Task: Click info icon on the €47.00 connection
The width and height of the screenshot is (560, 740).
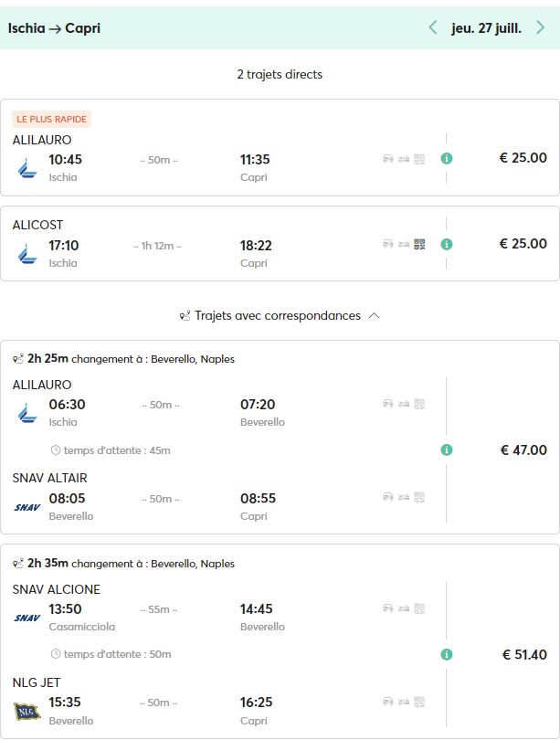Action: tap(447, 449)
